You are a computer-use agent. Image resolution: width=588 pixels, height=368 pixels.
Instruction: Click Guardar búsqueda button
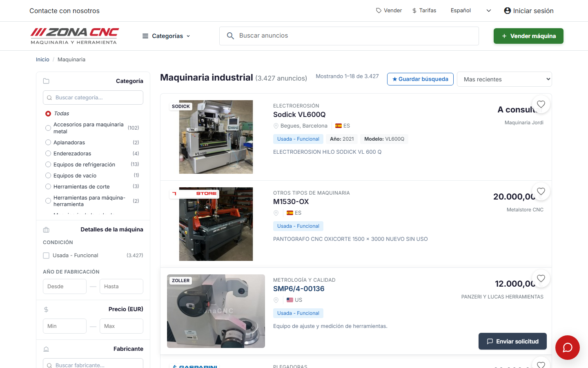(420, 79)
